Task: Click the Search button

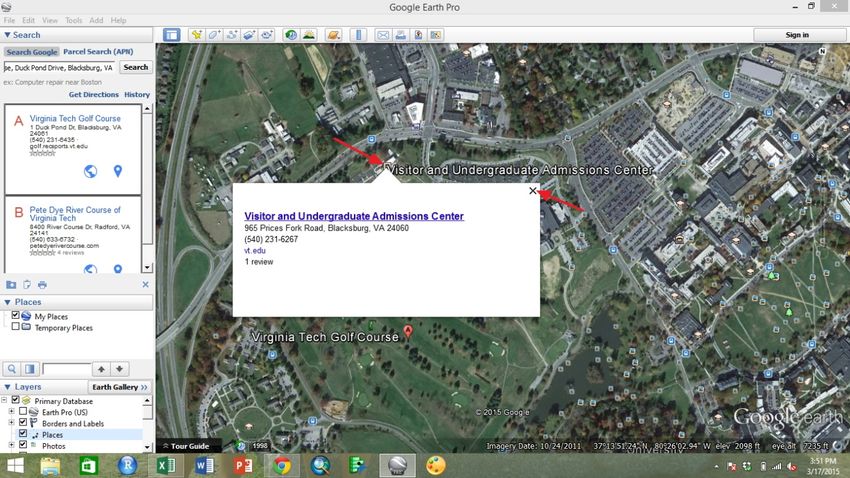Action: click(x=136, y=67)
